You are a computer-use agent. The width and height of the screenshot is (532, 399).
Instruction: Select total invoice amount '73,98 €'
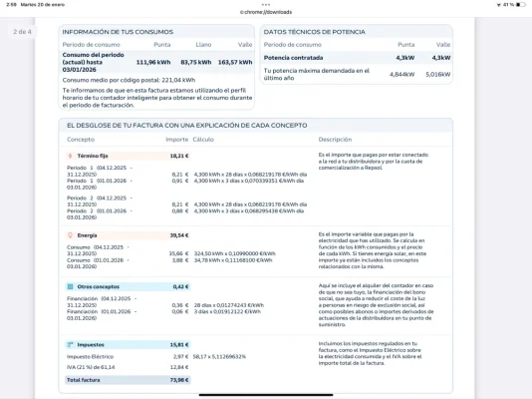point(179,380)
